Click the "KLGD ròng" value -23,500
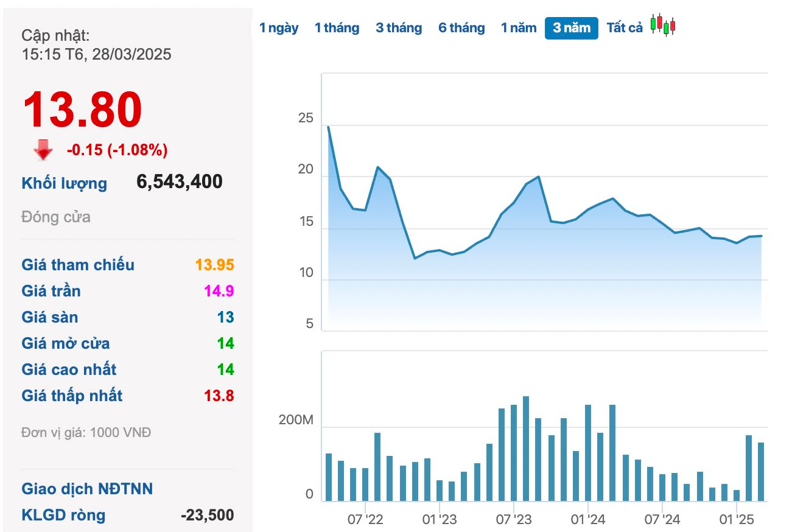Screen dimensions: 806x532 coord(207,515)
